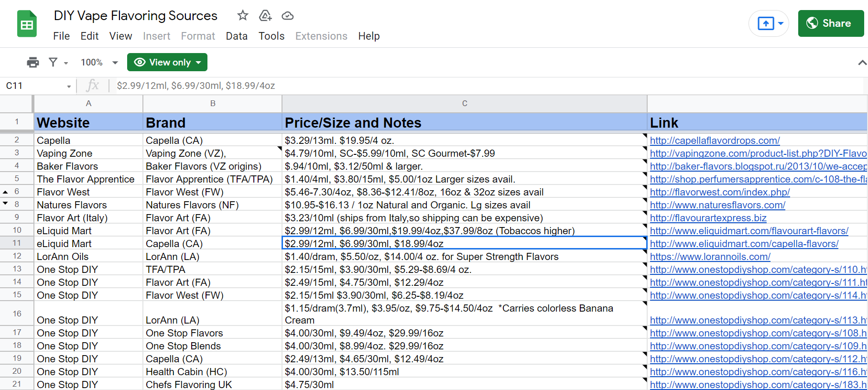Select the Vaping Zone website cell
Image resolution: width=868 pixels, height=390 pixels.
(x=88, y=153)
